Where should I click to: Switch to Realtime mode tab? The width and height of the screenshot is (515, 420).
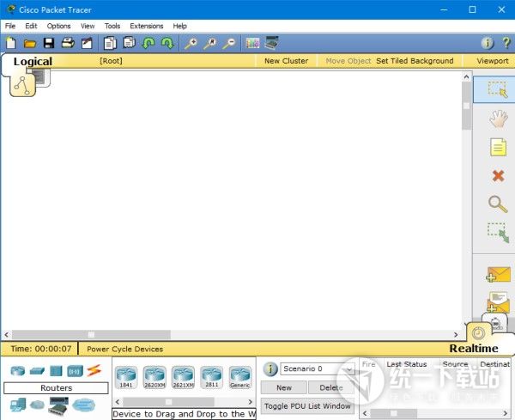tap(474, 349)
